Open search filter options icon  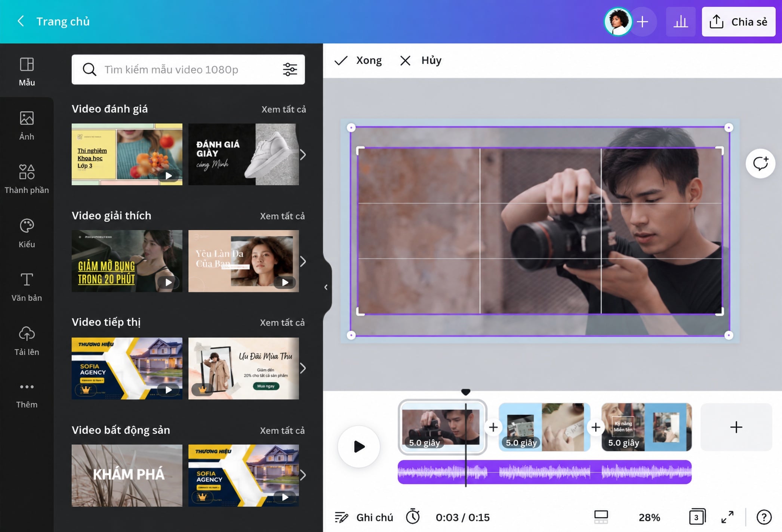(290, 69)
